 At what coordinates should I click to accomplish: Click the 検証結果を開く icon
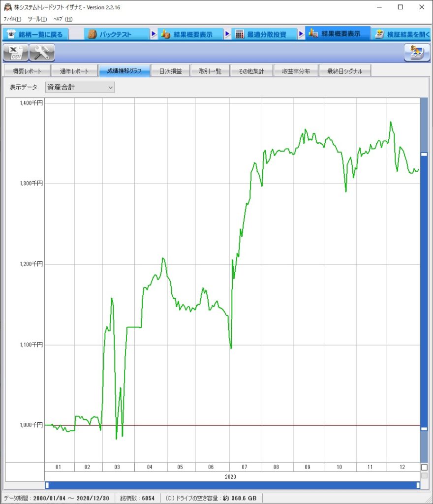pyautogui.click(x=379, y=34)
